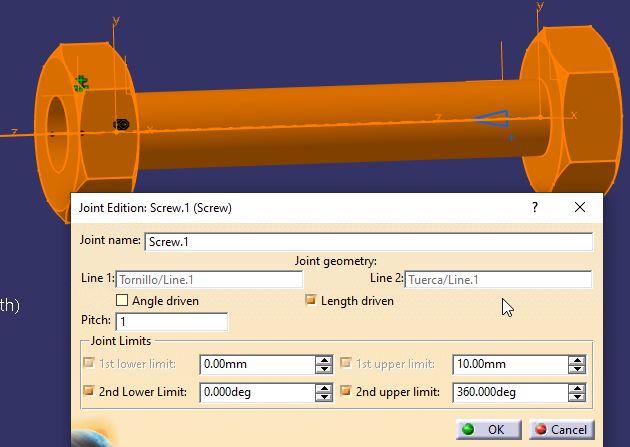Viewport: 630px width, 447px height.
Task: Click the blue arrow manipulator on shaft
Action: click(492, 118)
